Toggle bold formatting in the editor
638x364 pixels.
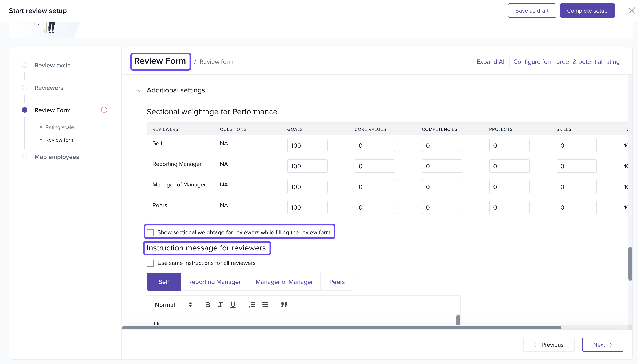pyautogui.click(x=208, y=305)
